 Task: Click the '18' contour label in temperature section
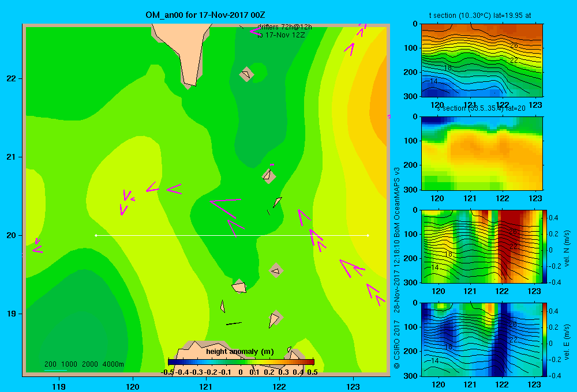click(x=448, y=68)
